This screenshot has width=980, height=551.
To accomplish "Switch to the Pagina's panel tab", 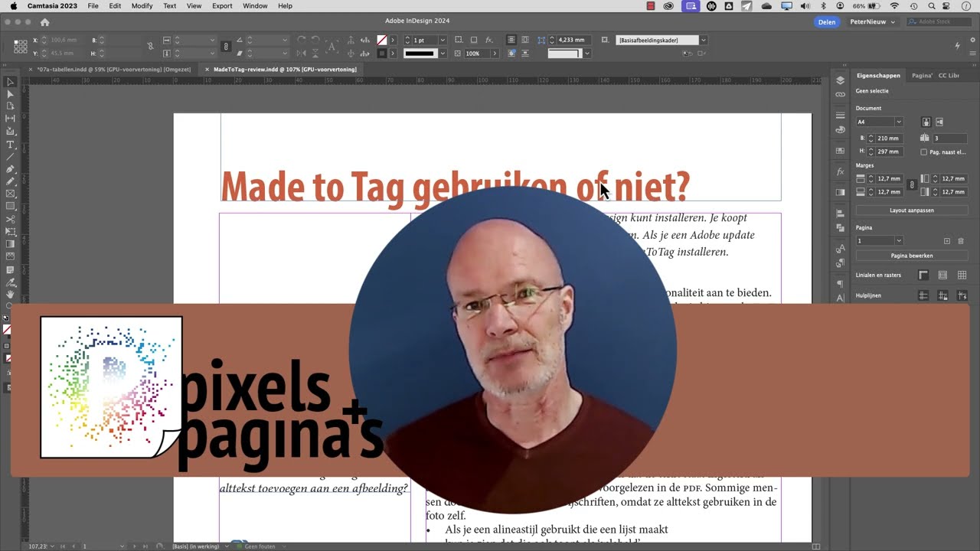I will [x=922, y=76].
